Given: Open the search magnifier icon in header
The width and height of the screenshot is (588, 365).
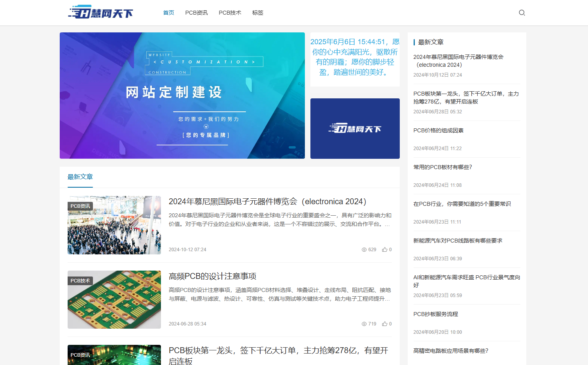Looking at the screenshot, I should click(x=522, y=13).
